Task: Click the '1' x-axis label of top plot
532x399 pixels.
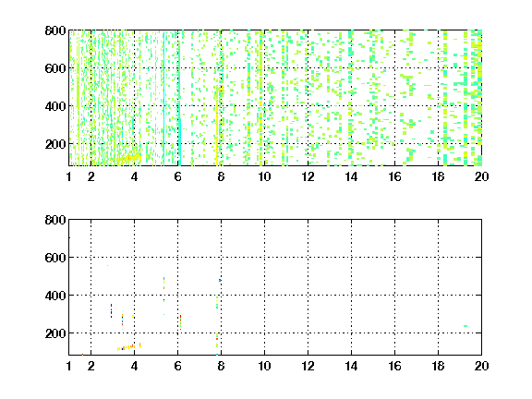Action: pyautogui.click(x=69, y=176)
